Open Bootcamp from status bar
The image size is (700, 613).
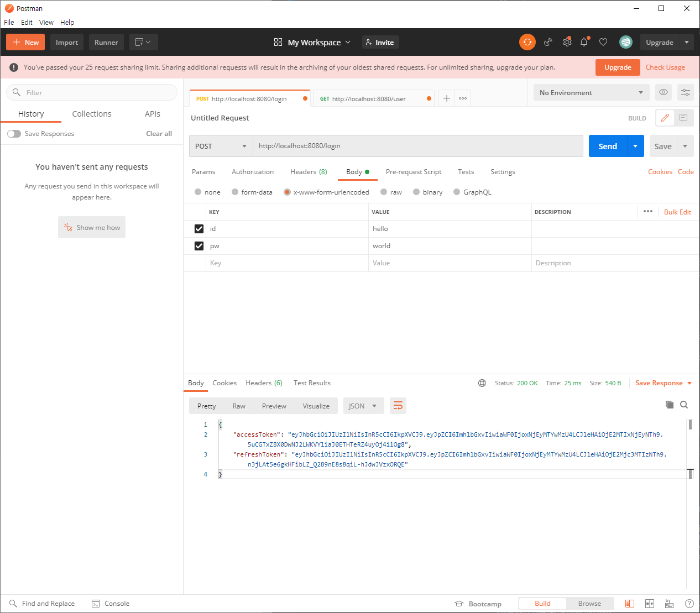coord(478,604)
